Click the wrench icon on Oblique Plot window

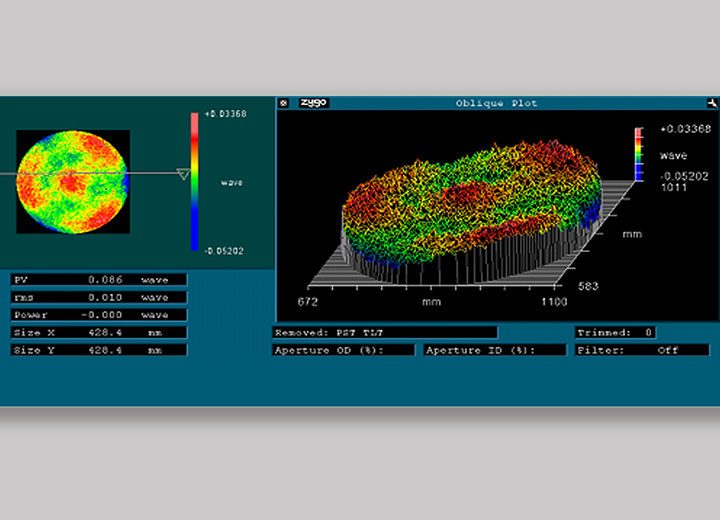pos(711,103)
